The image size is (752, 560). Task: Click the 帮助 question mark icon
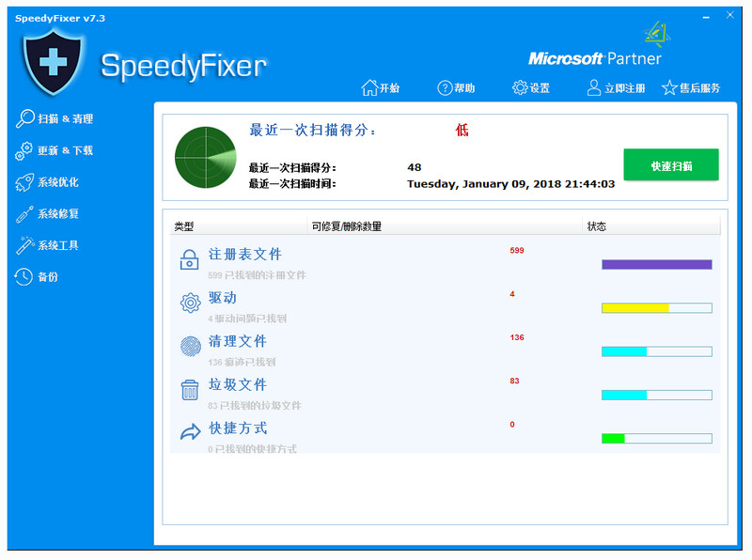445,87
